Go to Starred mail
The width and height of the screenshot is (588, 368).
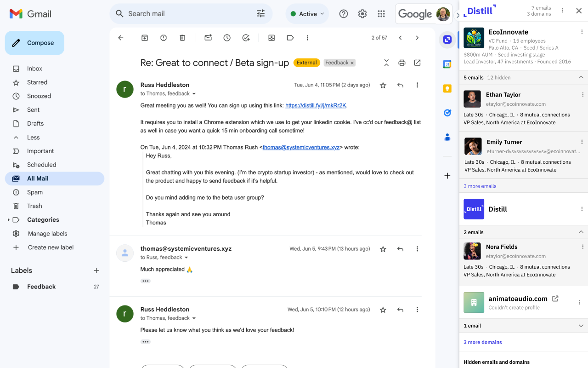click(37, 82)
